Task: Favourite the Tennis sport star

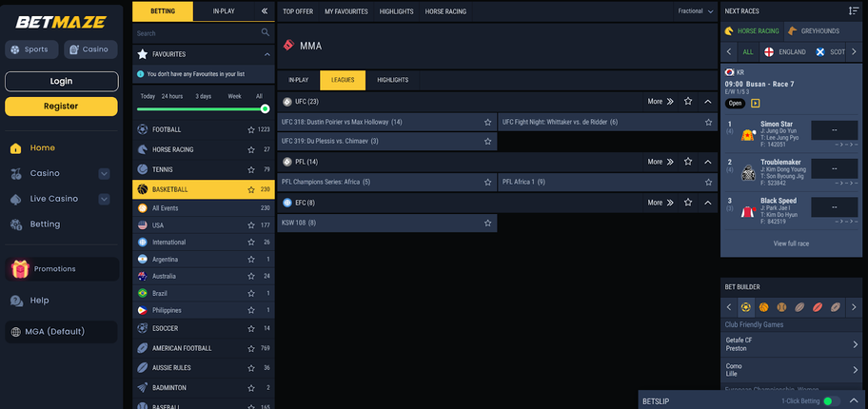Action: [x=250, y=169]
